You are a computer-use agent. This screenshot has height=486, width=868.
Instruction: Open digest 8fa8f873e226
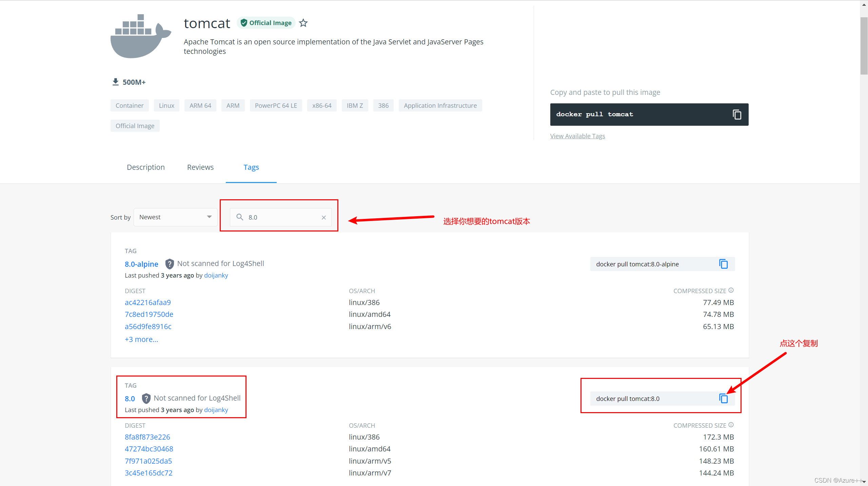[147, 437]
